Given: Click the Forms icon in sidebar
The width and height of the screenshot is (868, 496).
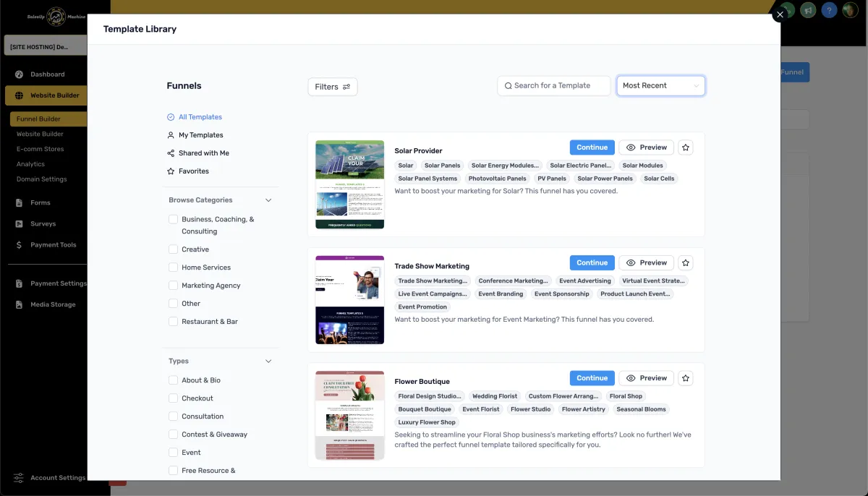Looking at the screenshot, I should click(19, 203).
